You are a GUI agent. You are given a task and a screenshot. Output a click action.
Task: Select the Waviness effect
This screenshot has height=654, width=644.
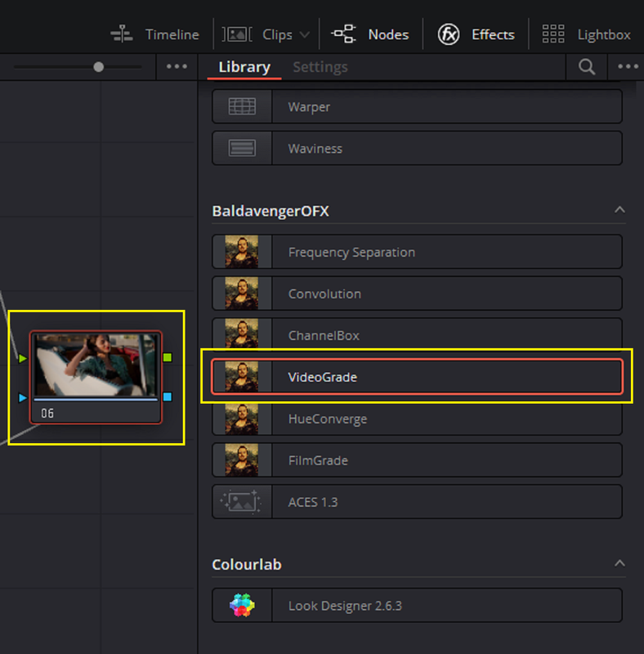[x=417, y=148]
